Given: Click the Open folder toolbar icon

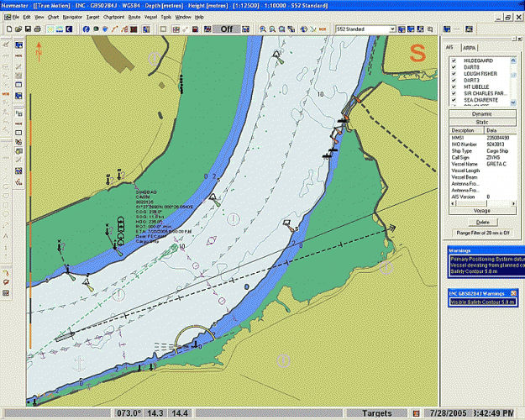Looking at the screenshot, I should point(18,29).
